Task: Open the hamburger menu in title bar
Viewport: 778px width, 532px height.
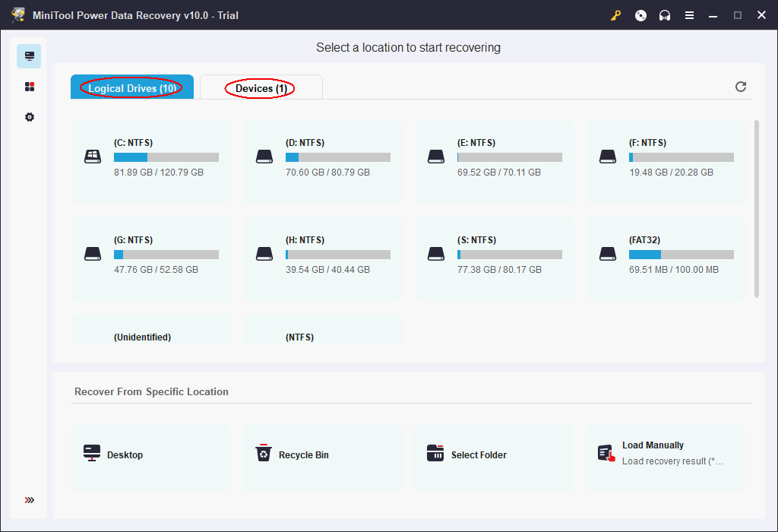Action: point(689,15)
